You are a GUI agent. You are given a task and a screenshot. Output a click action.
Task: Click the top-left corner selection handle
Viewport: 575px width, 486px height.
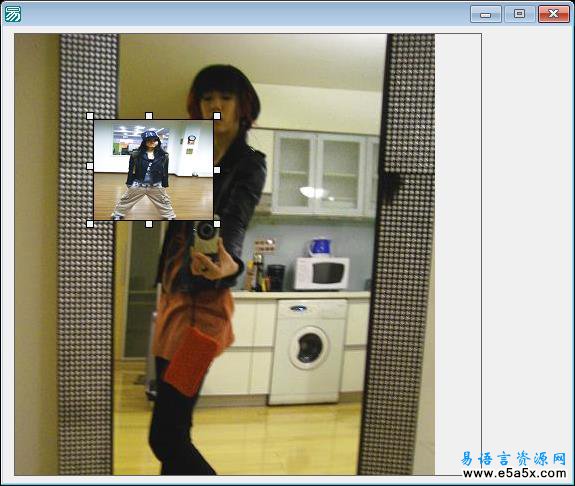click(90, 116)
